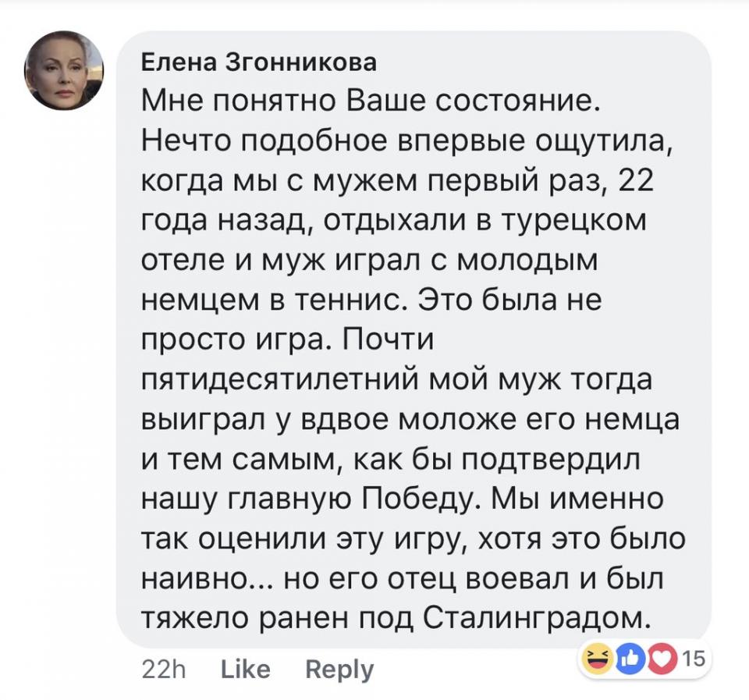This screenshot has width=749, height=700.
Task: Click the blue thumbs-up reaction icon
Action: [x=628, y=660]
